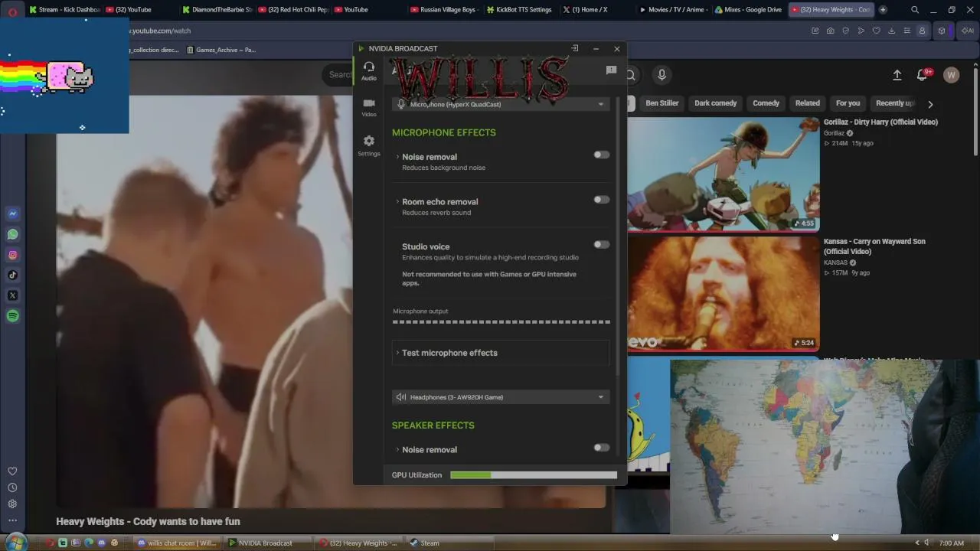Expand microphone Noise removal options

[397, 157]
